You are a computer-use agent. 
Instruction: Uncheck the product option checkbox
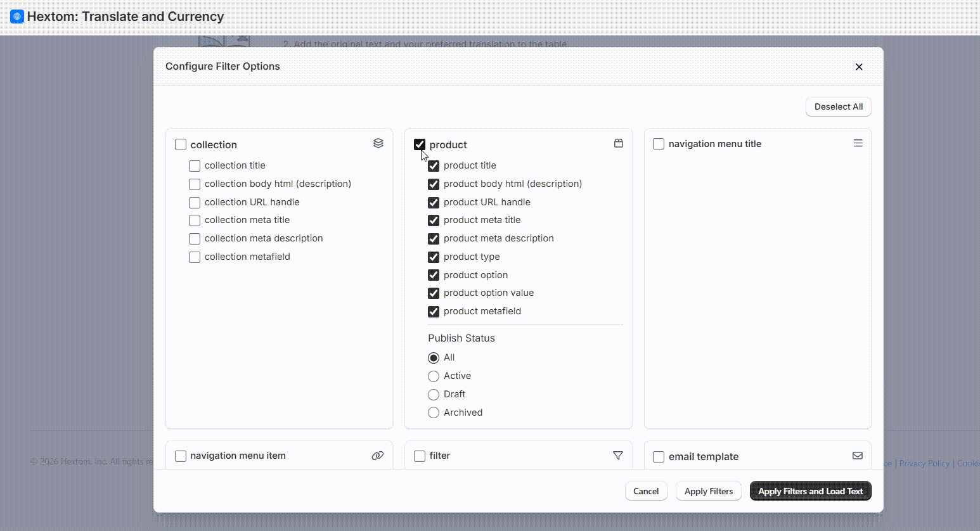[434, 275]
